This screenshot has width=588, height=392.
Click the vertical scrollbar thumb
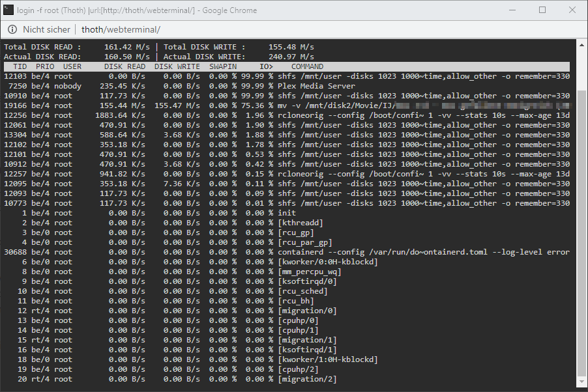tap(581, 232)
